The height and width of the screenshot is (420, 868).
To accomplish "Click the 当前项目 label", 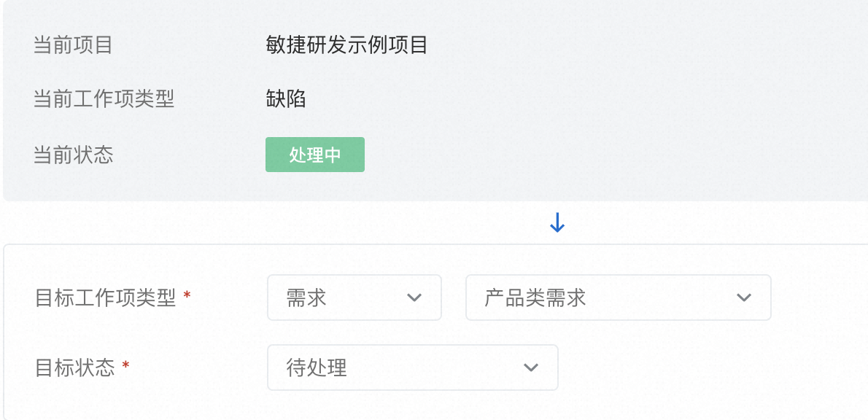I will tap(73, 45).
